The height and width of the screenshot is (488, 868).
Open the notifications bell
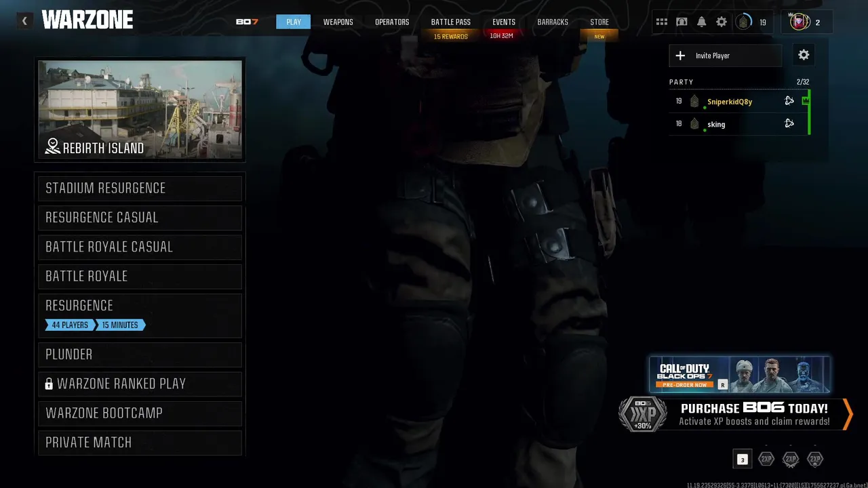pyautogui.click(x=701, y=22)
